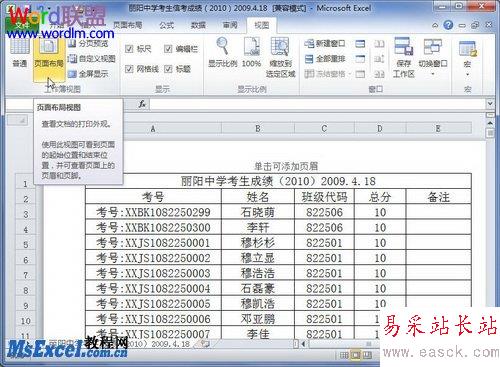
Task: Select the name cell 穆立显
Action: (258, 258)
